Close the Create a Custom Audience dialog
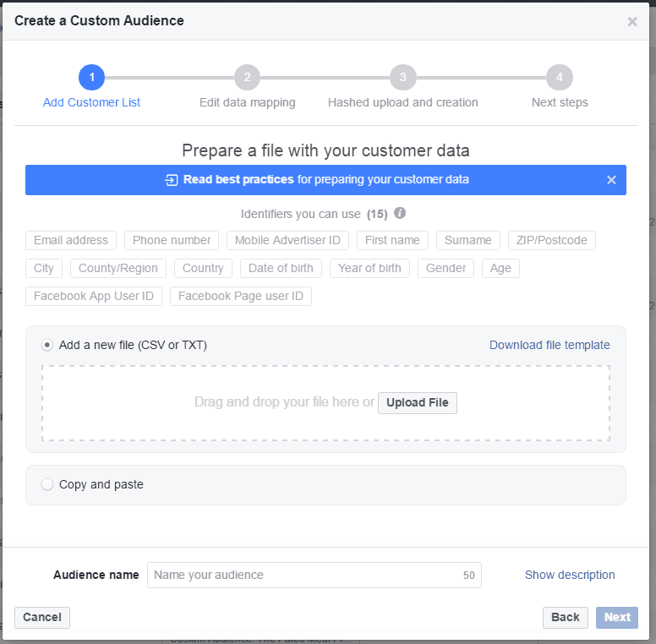Viewport: 656px width, 644px height. (632, 21)
